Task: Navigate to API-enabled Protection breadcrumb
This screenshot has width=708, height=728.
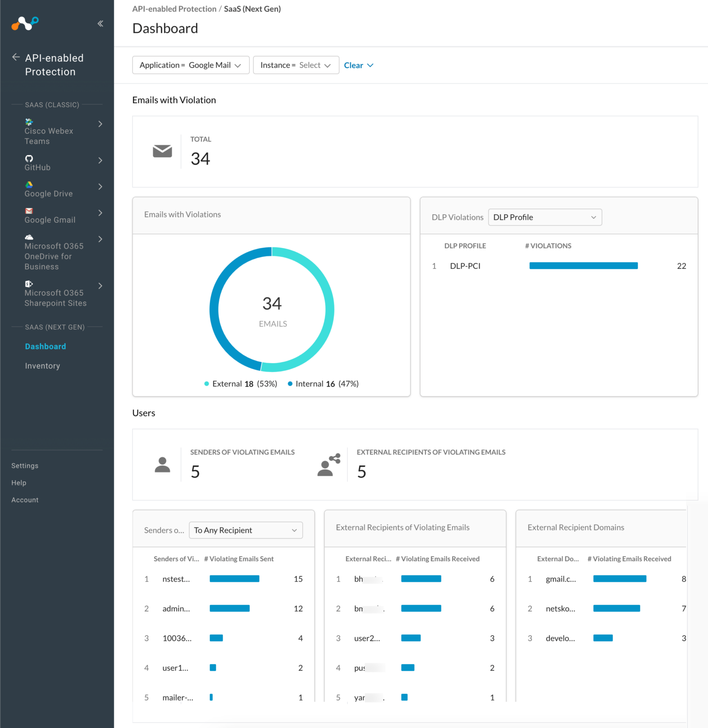Action: [x=174, y=9]
